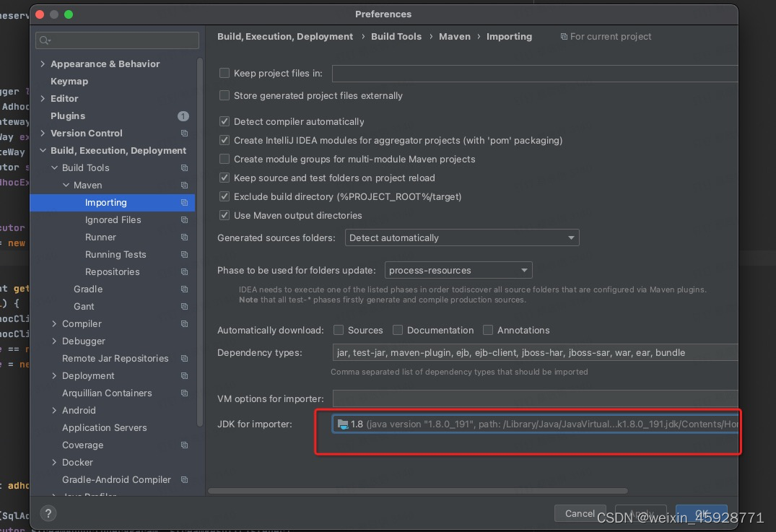Click the OK button

coord(701,513)
